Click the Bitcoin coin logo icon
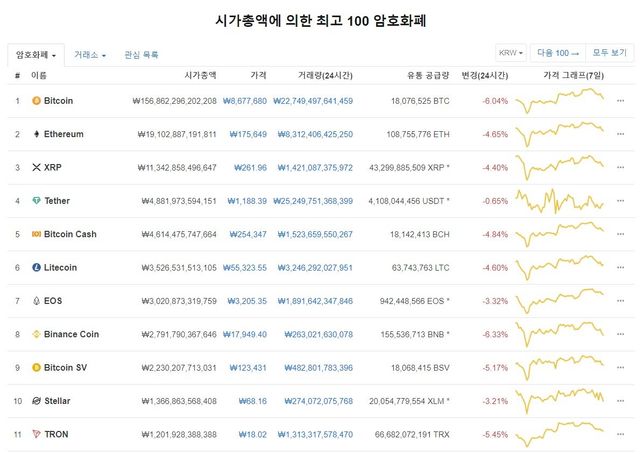644x454 pixels. click(x=37, y=101)
